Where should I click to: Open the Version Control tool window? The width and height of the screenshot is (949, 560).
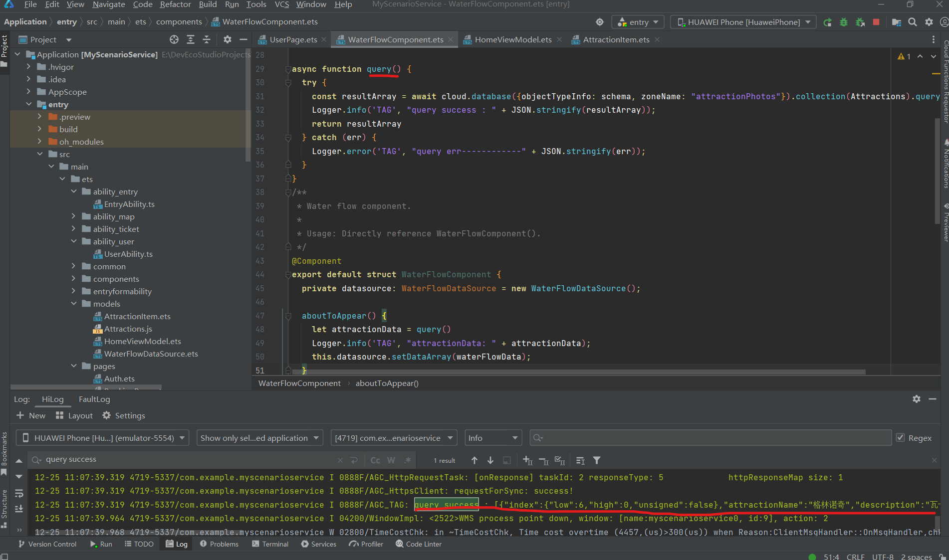point(47,544)
